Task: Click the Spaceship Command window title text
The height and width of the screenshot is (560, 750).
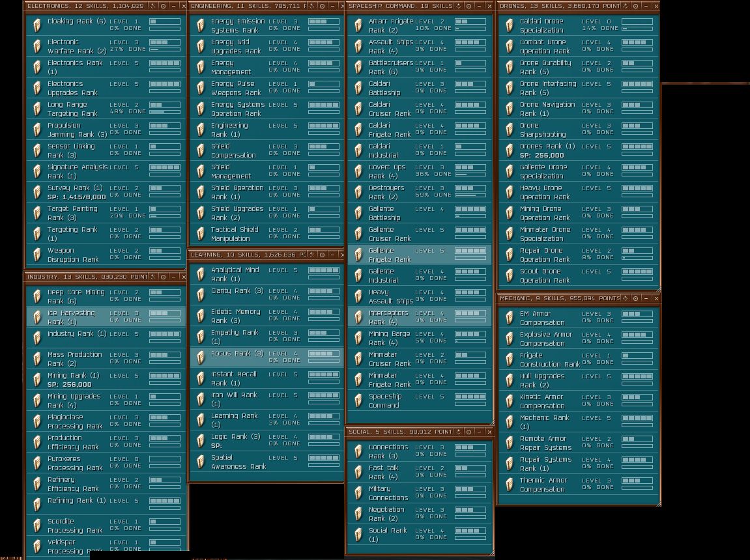Action: point(400,7)
